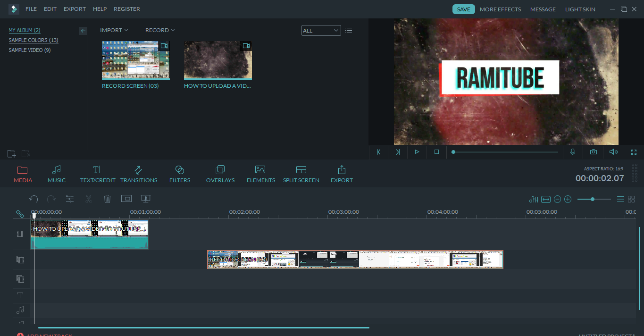Select How To Upload clip on timeline

[x=90, y=234]
